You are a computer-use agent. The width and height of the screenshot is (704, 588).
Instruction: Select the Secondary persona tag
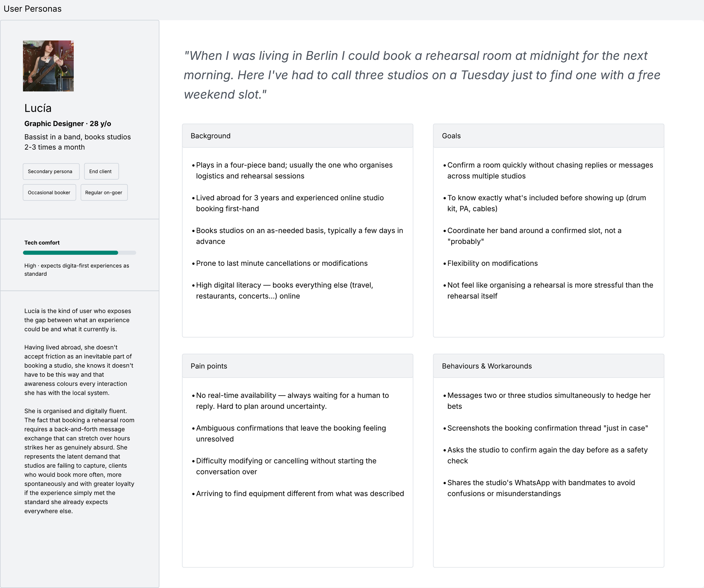[x=51, y=171]
